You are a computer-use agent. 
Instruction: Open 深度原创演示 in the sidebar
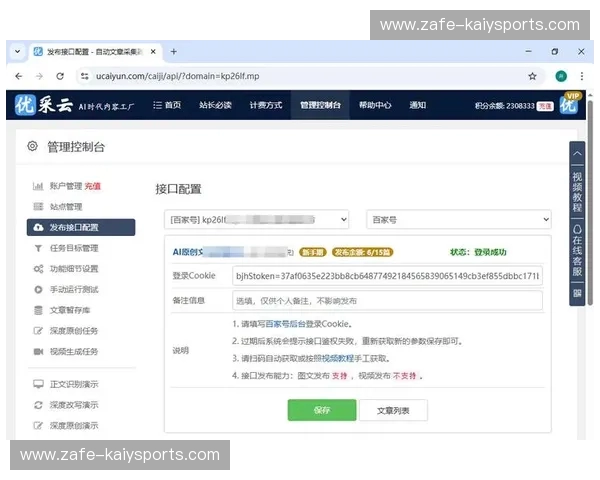[x=74, y=425]
